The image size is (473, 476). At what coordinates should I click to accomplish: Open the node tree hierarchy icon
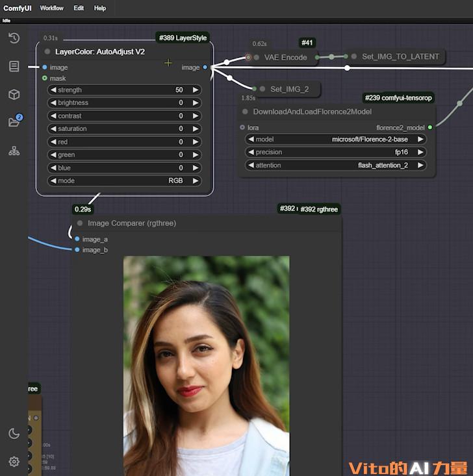pos(14,151)
